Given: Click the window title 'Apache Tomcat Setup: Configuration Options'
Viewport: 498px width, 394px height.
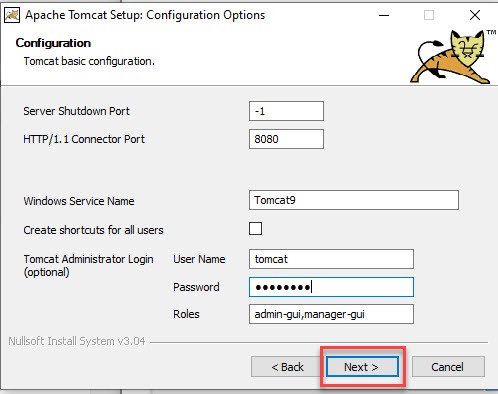Looking at the screenshot, I should 145,15.
